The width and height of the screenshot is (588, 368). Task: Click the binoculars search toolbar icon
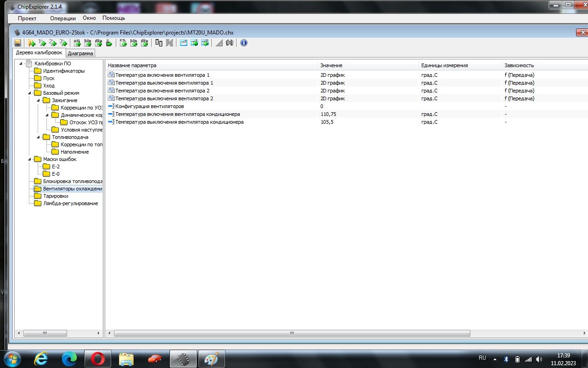(x=230, y=43)
